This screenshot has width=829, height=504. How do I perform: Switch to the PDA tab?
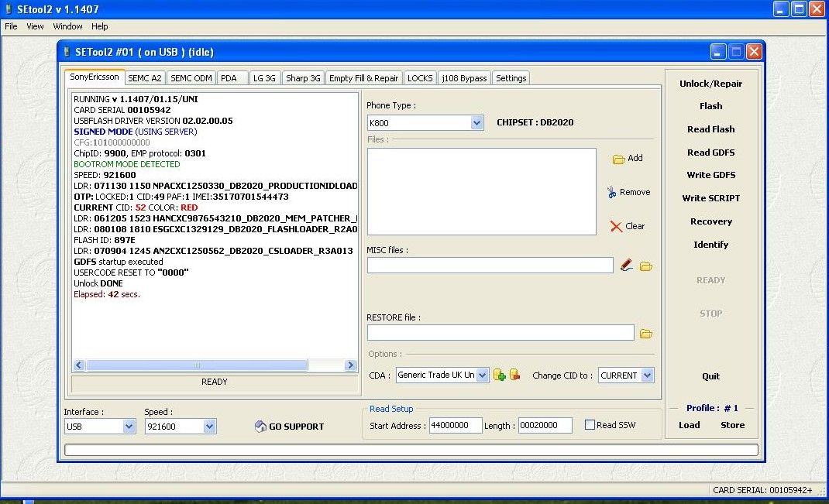pyautogui.click(x=232, y=78)
